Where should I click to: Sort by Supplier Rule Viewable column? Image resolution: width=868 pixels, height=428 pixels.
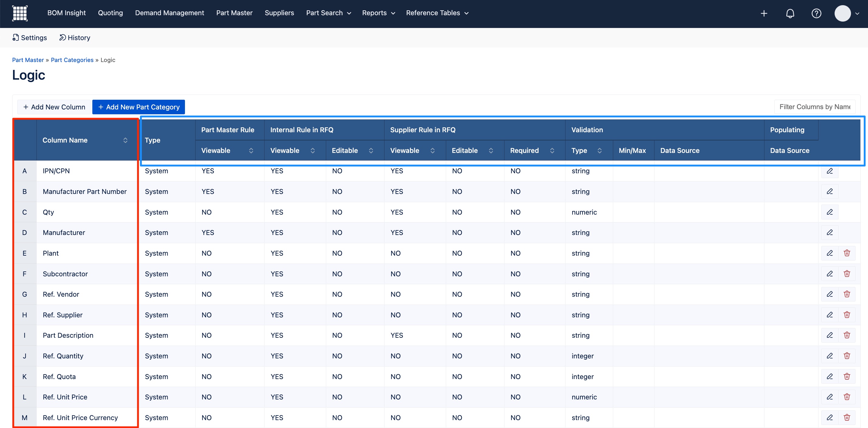[433, 150]
